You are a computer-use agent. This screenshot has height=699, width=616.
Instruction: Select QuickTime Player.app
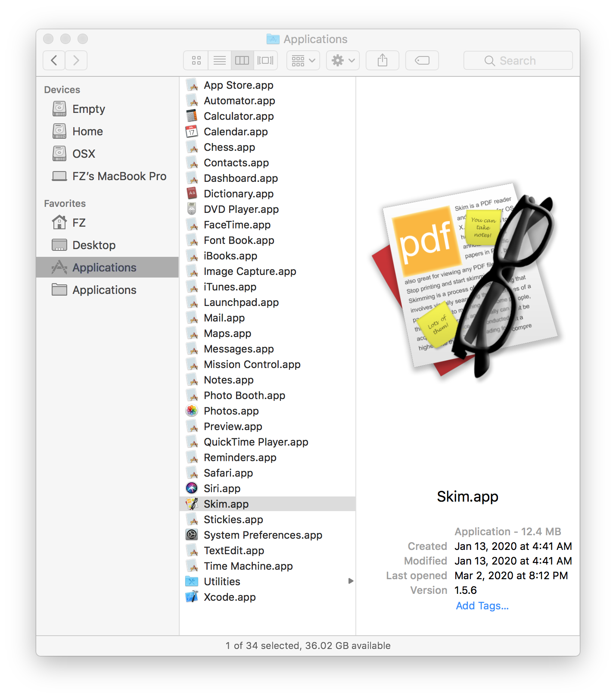[x=268, y=442]
